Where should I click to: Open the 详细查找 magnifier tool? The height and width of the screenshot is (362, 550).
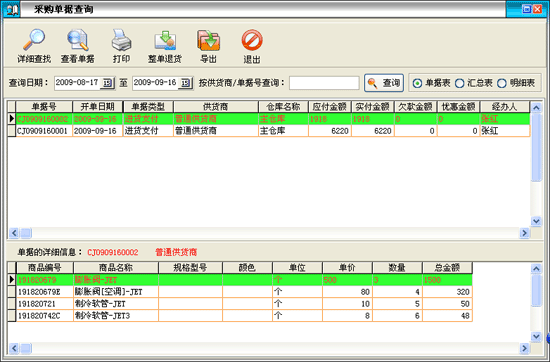[34, 46]
